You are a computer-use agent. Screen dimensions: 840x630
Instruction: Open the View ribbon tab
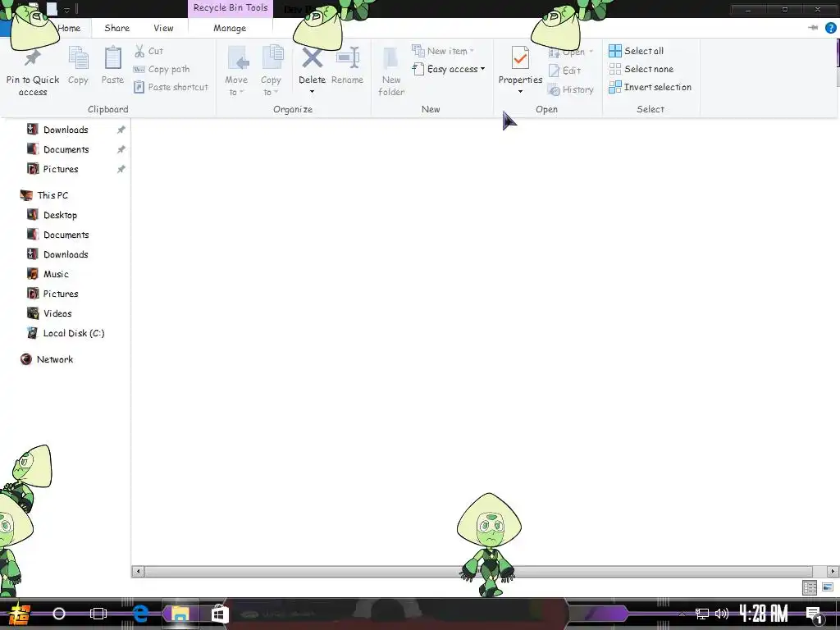[163, 28]
